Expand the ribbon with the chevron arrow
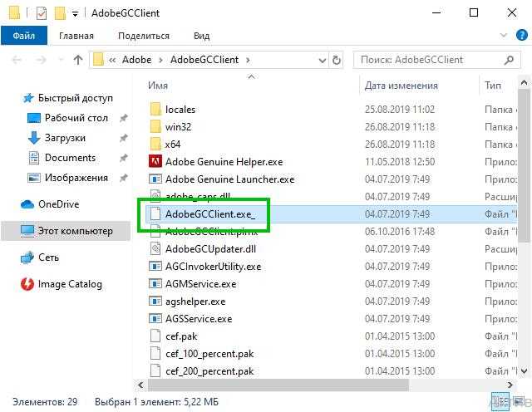The height and width of the screenshot is (412, 532). [504, 35]
